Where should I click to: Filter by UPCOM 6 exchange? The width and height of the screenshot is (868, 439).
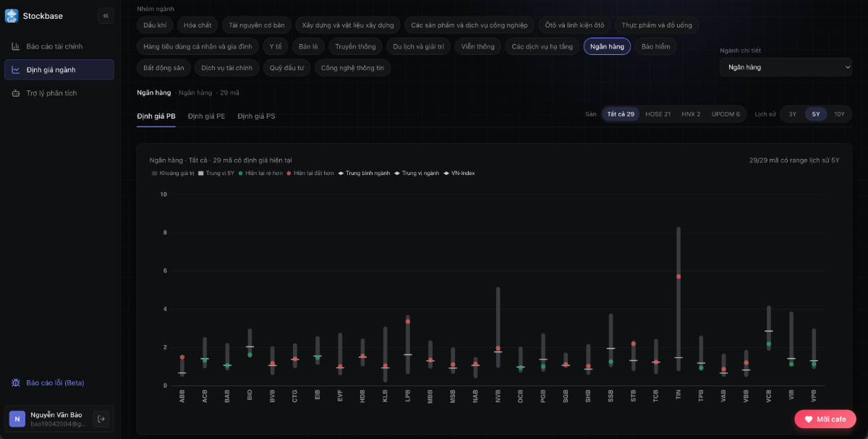(x=726, y=114)
